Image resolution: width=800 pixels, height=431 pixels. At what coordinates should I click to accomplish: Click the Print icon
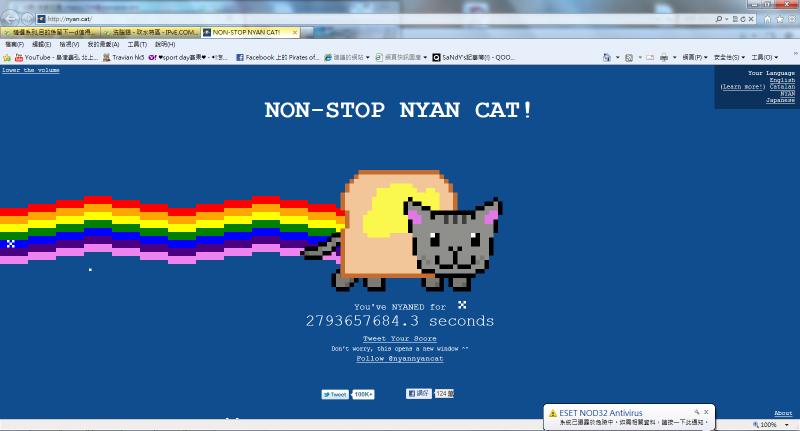664,58
